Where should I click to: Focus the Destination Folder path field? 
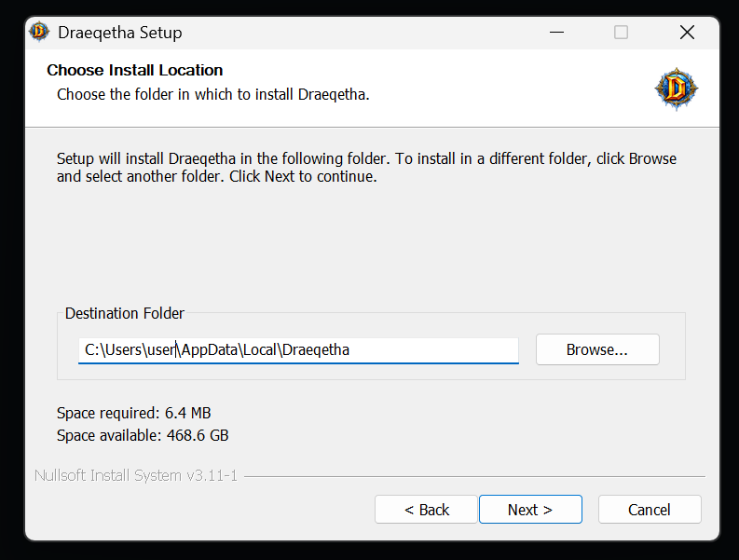point(298,350)
